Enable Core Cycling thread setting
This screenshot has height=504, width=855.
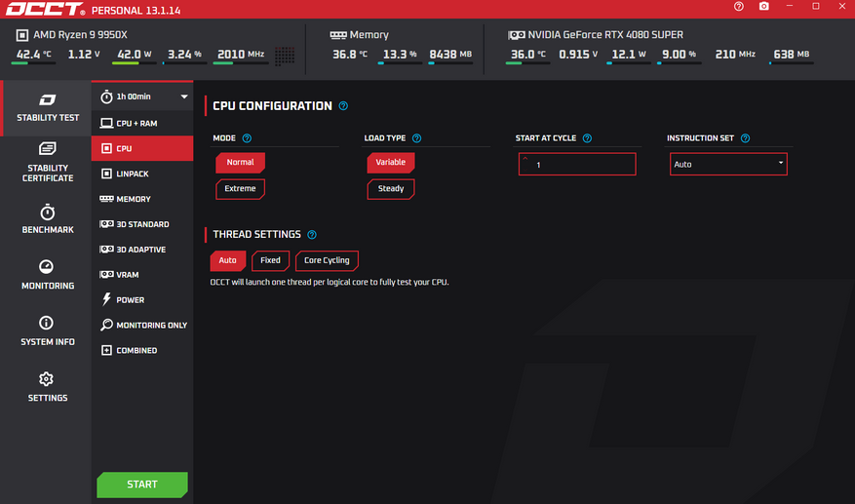[327, 260]
